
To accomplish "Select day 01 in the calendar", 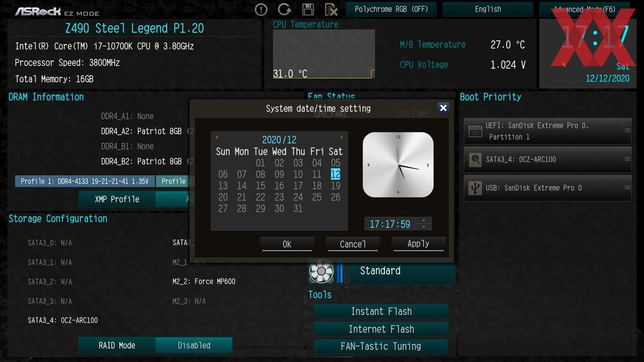I will tap(260, 163).
